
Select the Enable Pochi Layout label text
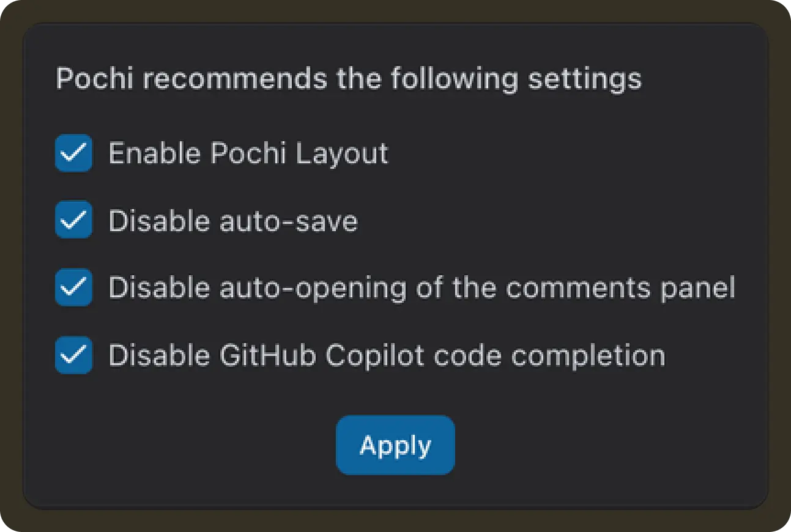248,153
